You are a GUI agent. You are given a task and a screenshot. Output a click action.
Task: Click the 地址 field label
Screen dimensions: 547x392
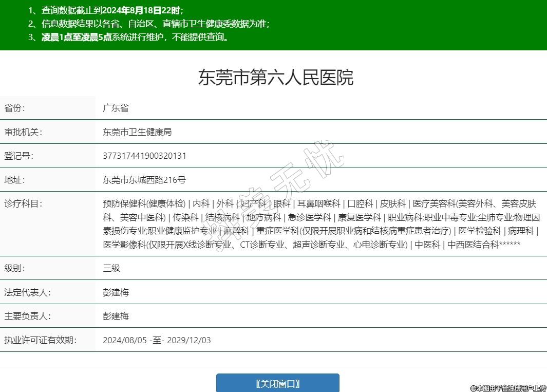click(x=15, y=180)
